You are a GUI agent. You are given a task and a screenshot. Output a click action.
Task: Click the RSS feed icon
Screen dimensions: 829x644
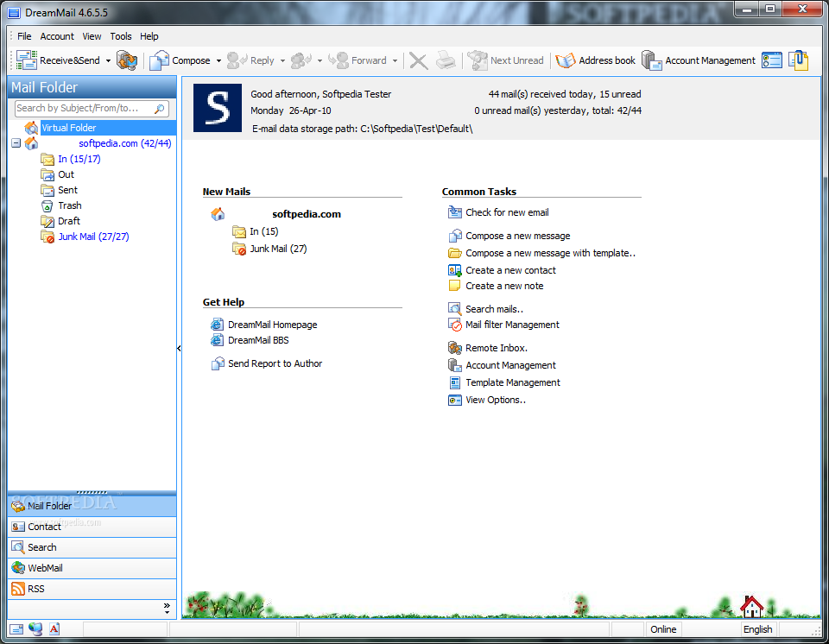point(18,589)
